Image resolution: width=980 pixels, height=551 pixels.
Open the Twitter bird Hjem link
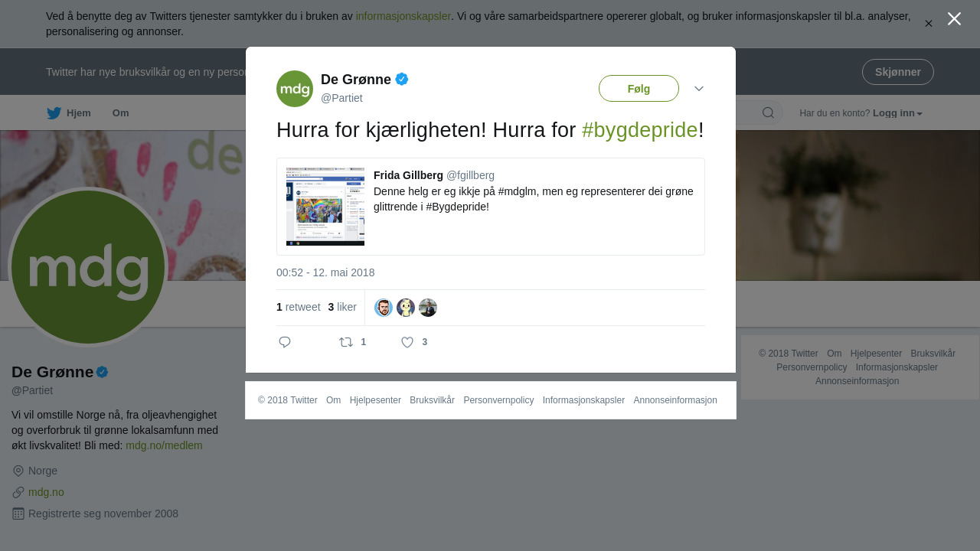tap(69, 113)
